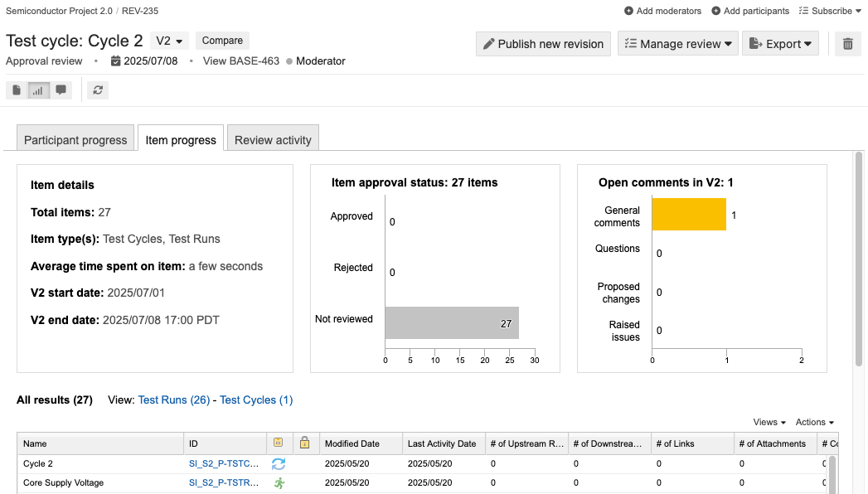Open the Review activity tab
Viewport: 868px width, 494px height.
(273, 140)
